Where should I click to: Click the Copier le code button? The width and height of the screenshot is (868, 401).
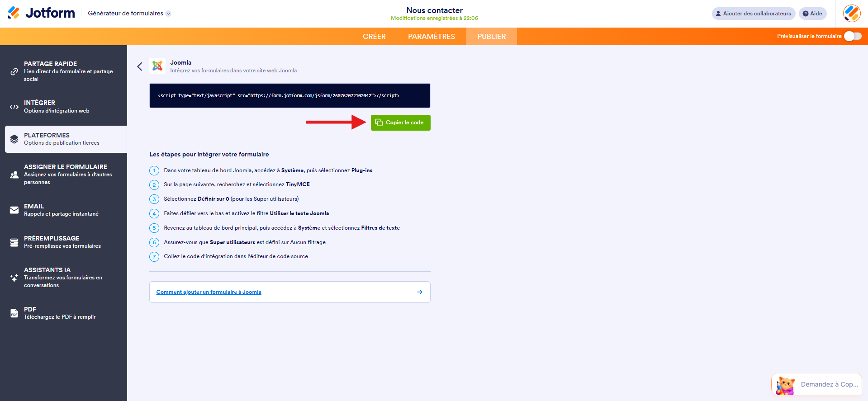[400, 123]
